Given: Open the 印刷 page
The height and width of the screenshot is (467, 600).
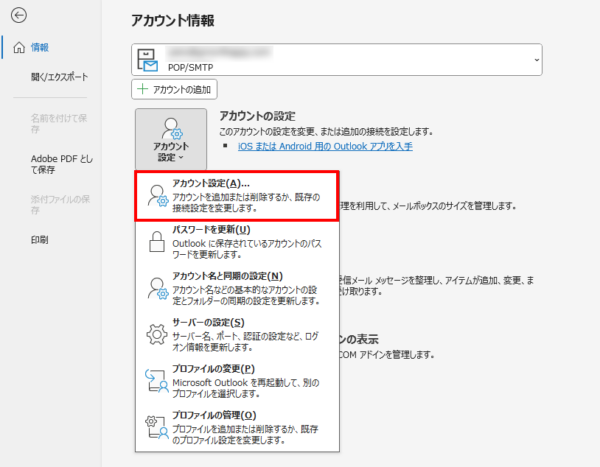Looking at the screenshot, I should click(40, 240).
